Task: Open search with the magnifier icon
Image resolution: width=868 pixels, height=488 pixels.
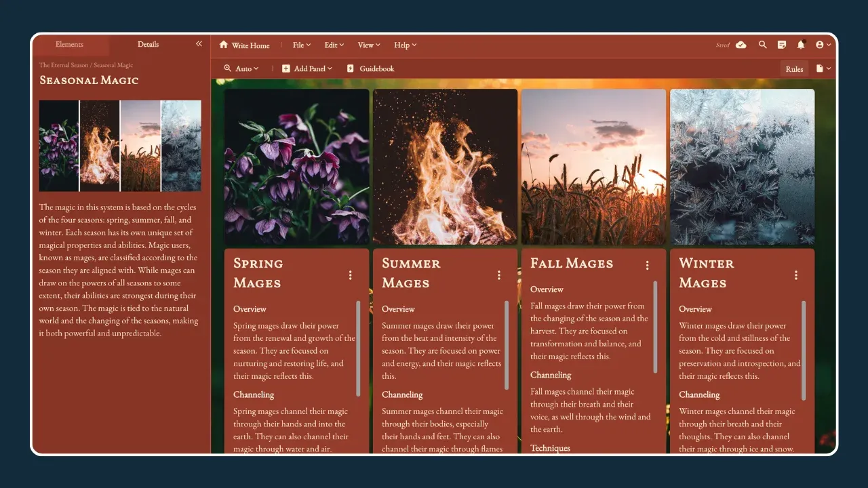Action: point(763,45)
